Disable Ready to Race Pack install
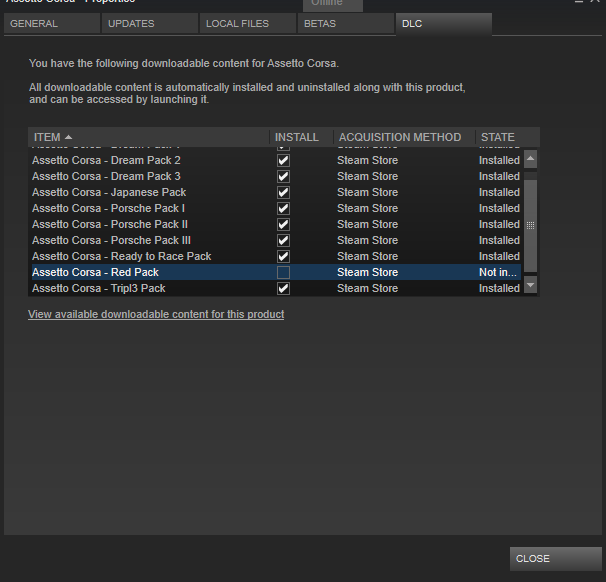 (x=283, y=257)
